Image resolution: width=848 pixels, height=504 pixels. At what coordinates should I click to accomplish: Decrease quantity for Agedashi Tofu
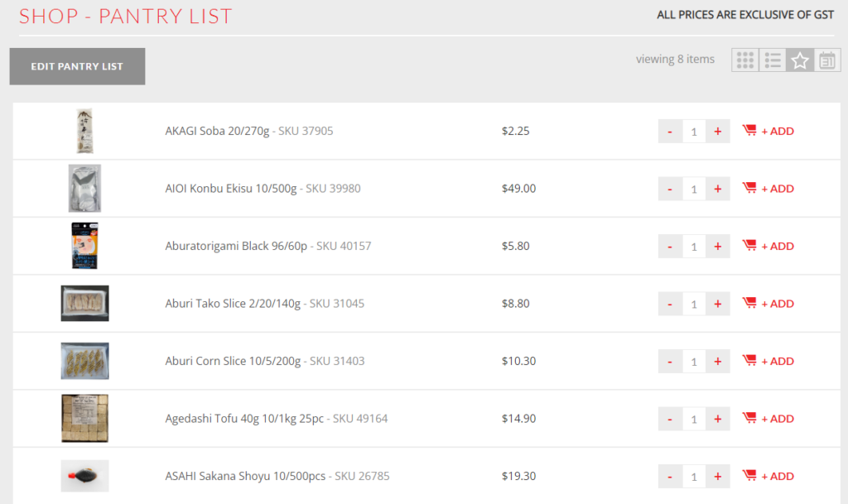coord(670,420)
